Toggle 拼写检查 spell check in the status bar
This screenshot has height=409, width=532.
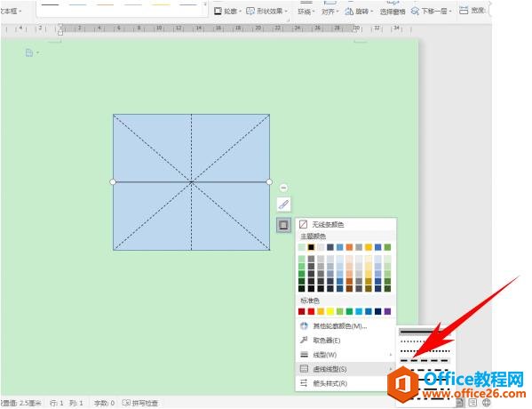[140, 404]
